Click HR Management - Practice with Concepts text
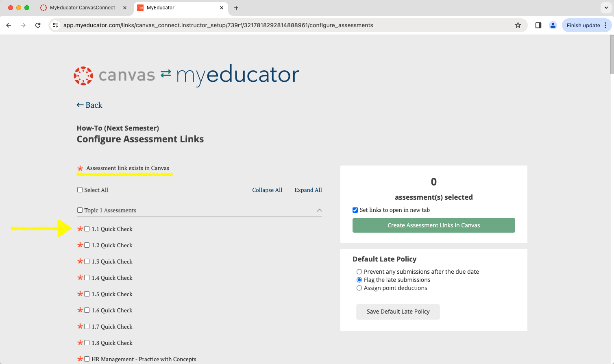This screenshot has width=614, height=364. [x=144, y=359]
